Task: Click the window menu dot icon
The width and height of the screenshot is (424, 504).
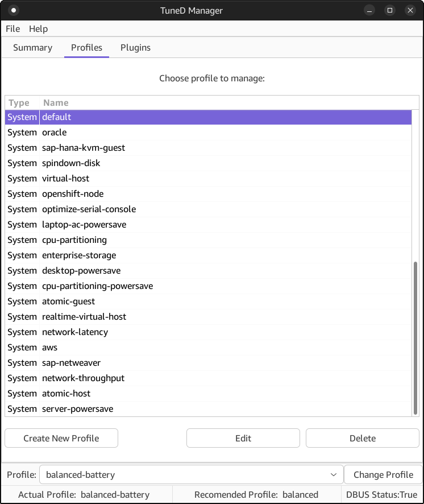Action: click(x=14, y=10)
